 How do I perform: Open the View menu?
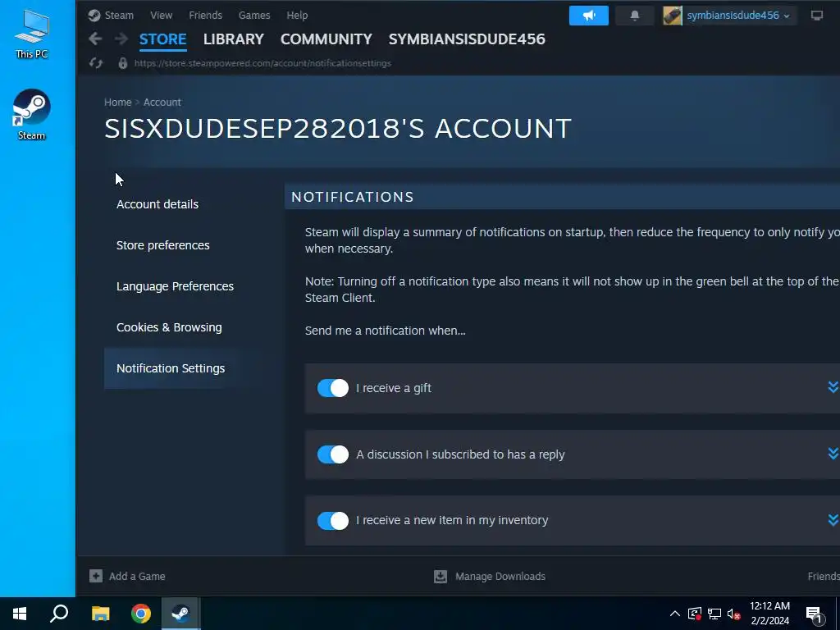pyautogui.click(x=162, y=15)
